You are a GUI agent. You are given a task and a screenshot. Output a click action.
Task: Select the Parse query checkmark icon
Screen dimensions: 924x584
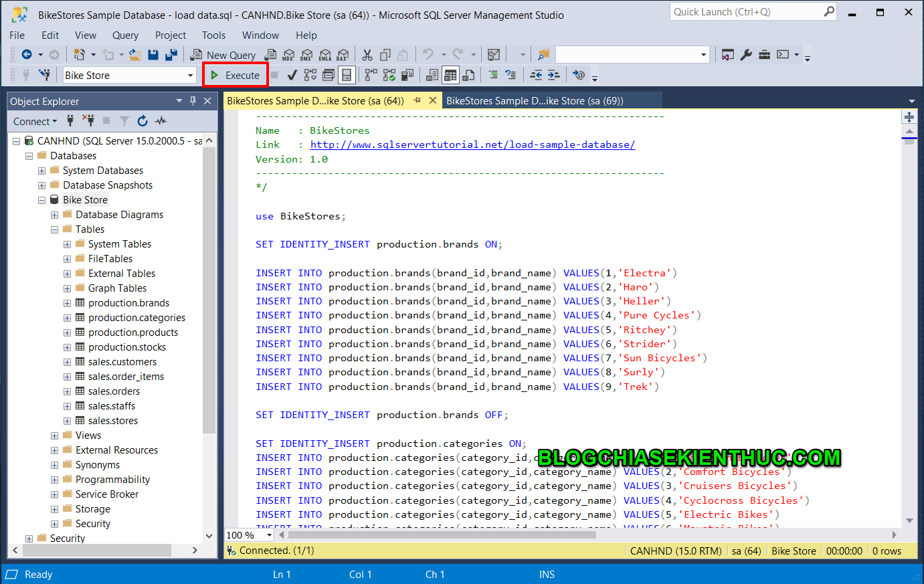[x=291, y=74]
